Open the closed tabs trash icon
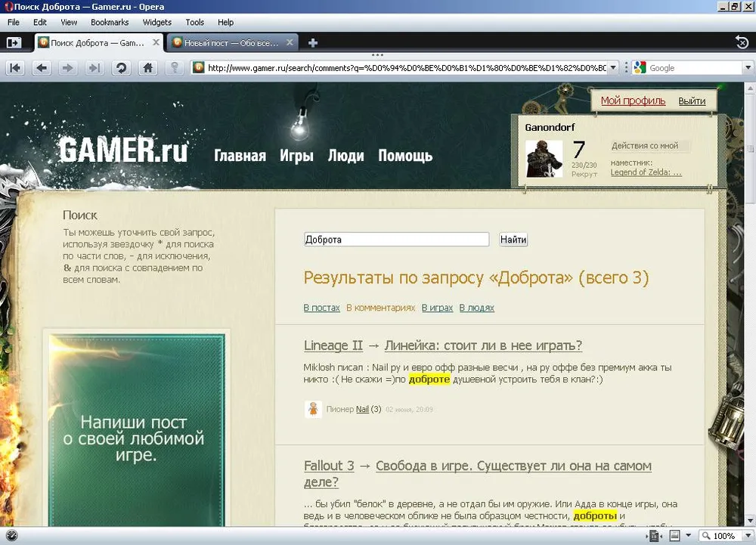This screenshot has width=756, height=545. tap(742, 42)
